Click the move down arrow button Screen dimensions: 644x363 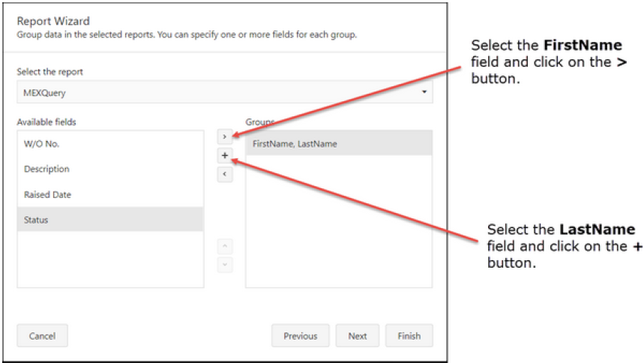[x=225, y=265]
